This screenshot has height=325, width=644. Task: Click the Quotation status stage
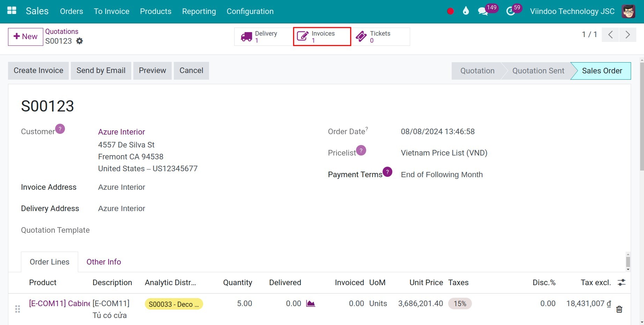click(x=477, y=71)
